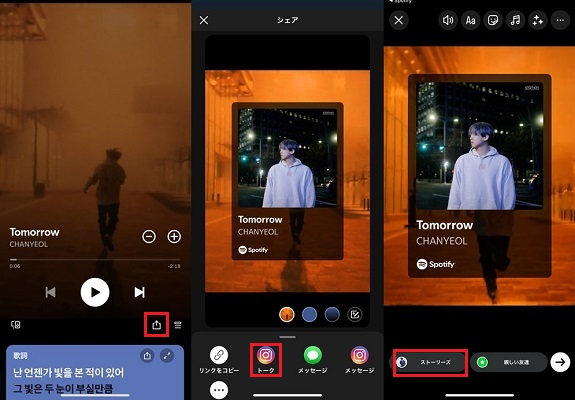Tap the Spotify sticker card in story editor
Image resolution: width=575 pixels, height=400 pixels.
[480, 176]
